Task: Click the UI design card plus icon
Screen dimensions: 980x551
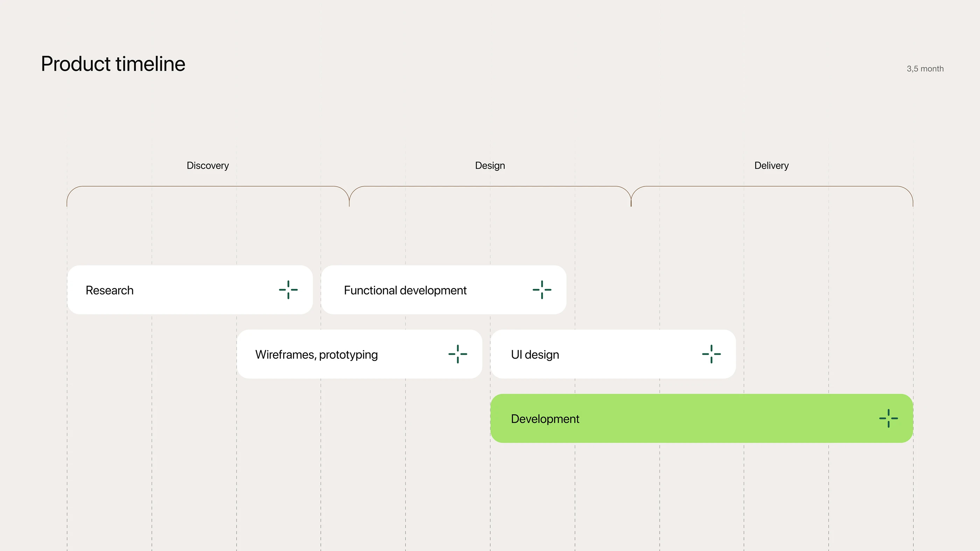Action: 712,354
